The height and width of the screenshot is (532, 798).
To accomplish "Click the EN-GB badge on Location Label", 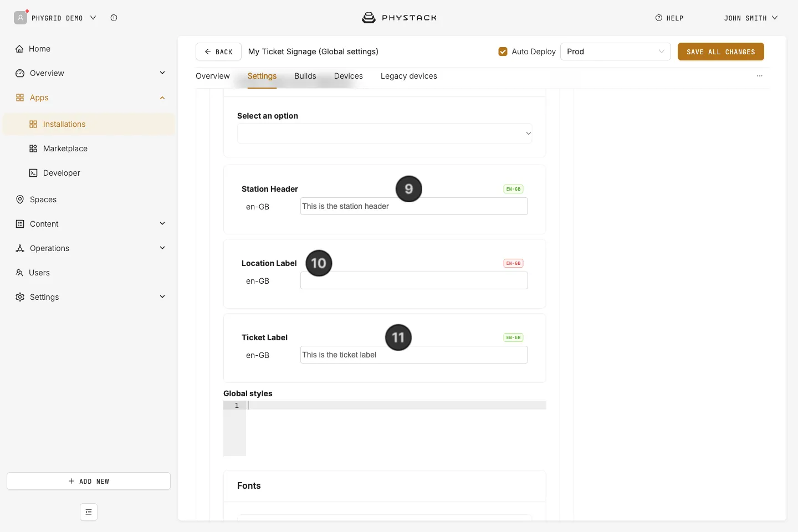I will click(x=513, y=263).
